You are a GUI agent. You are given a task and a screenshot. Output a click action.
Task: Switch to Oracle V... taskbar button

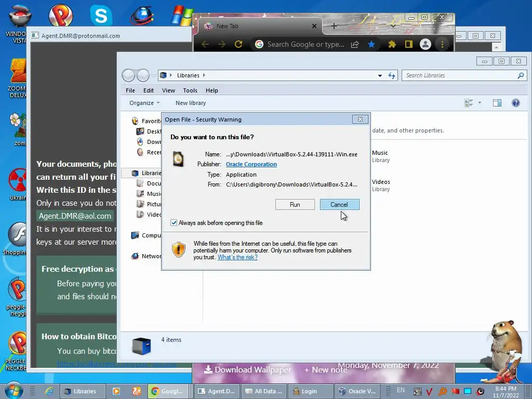357,391
